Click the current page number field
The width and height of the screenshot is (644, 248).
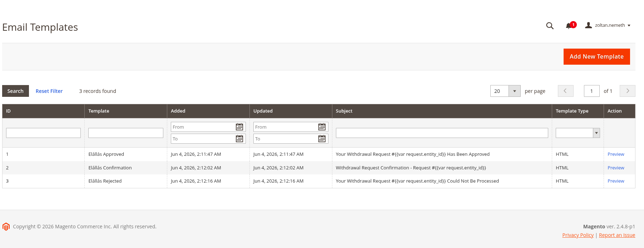click(x=591, y=91)
